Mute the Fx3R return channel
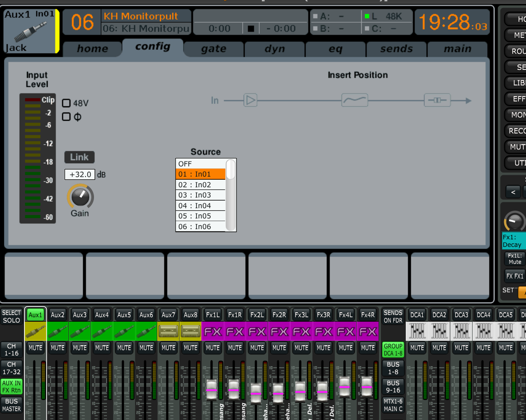 323,348
